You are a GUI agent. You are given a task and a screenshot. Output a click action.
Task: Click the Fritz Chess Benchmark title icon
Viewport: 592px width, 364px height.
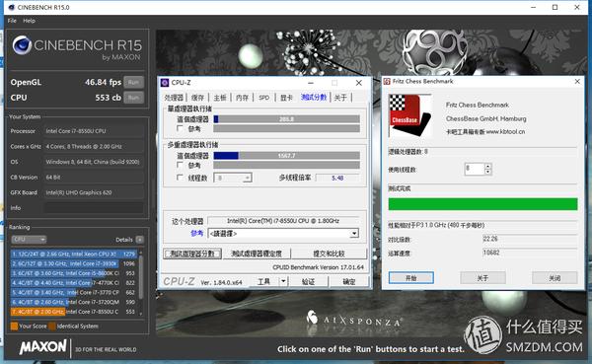387,82
